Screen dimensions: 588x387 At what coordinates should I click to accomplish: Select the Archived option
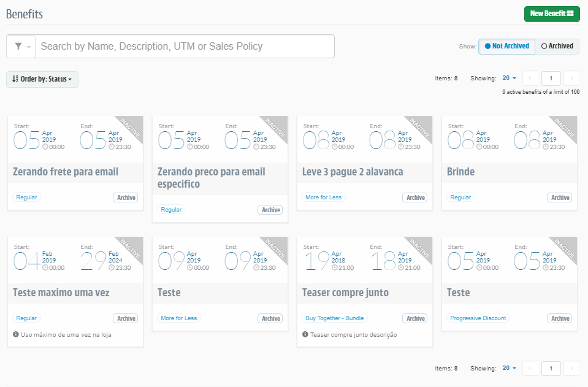click(x=556, y=46)
